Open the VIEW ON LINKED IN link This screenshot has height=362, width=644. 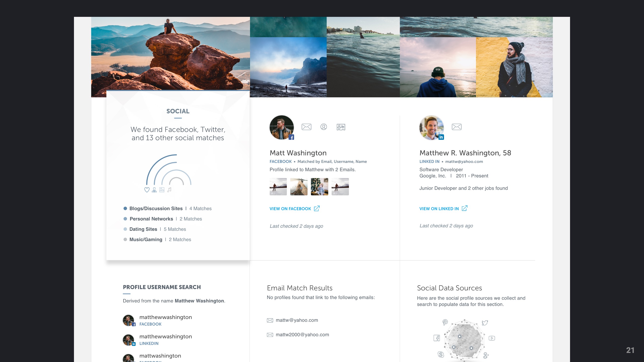coord(443,209)
